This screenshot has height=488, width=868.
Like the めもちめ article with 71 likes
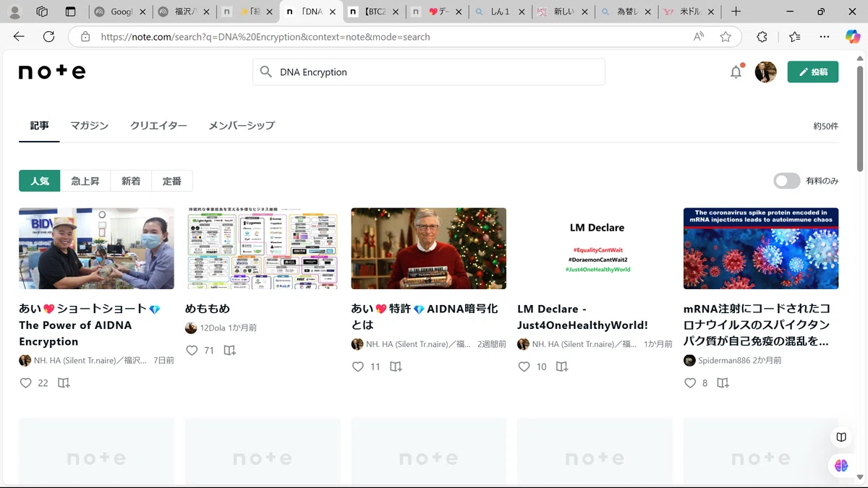coord(192,351)
